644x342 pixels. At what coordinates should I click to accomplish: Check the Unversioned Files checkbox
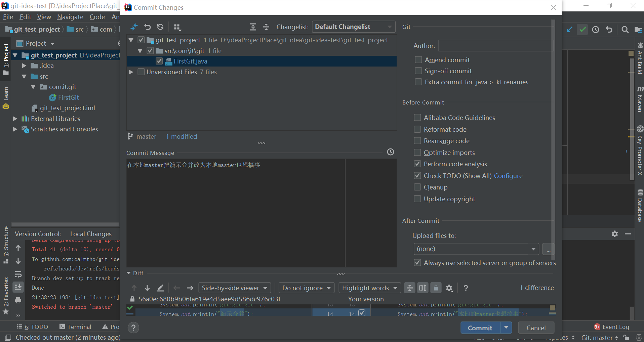141,72
